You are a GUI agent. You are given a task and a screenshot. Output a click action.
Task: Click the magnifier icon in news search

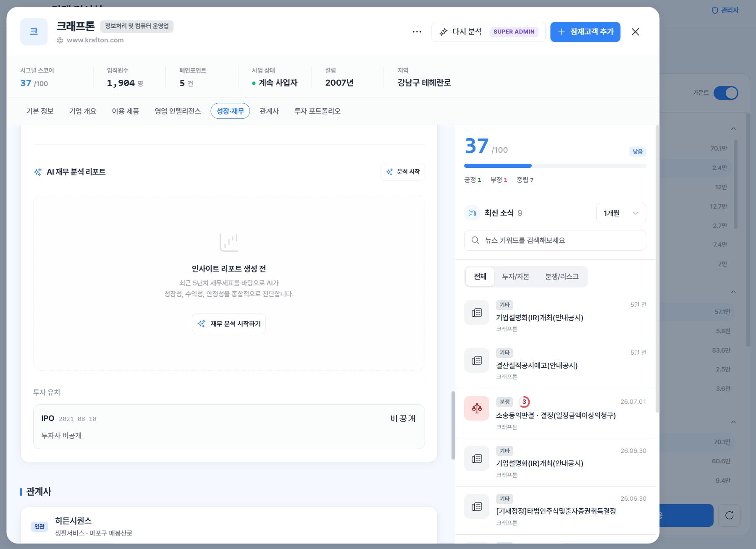[x=475, y=240]
